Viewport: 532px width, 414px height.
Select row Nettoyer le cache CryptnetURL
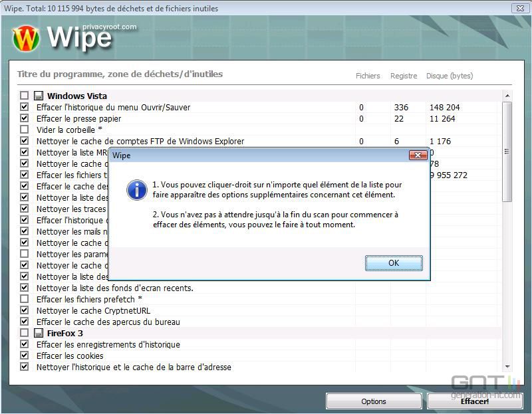click(x=260, y=310)
